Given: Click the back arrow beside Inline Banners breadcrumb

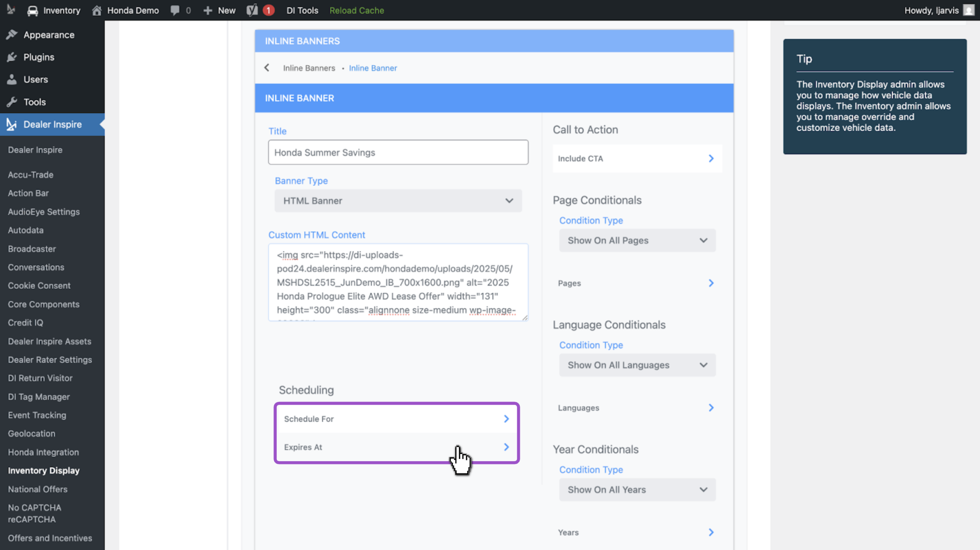Looking at the screenshot, I should coord(267,68).
